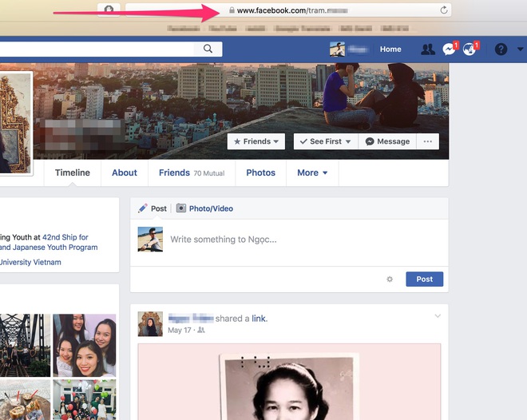Reload the page in address bar
Viewport: 527px width, 420px height.
pyautogui.click(x=444, y=10)
